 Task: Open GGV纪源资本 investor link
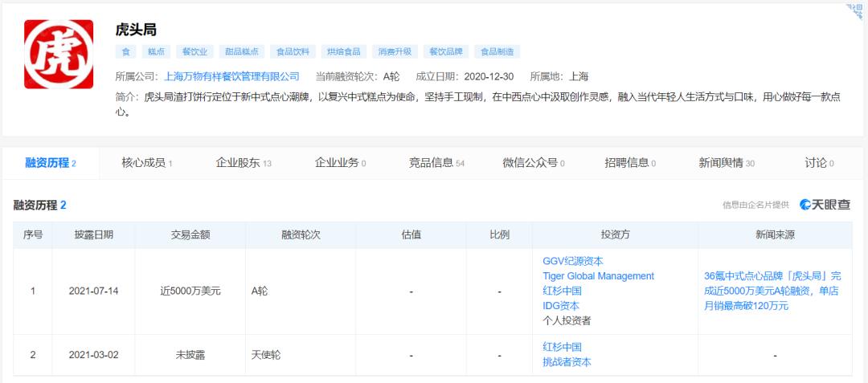[x=573, y=261]
